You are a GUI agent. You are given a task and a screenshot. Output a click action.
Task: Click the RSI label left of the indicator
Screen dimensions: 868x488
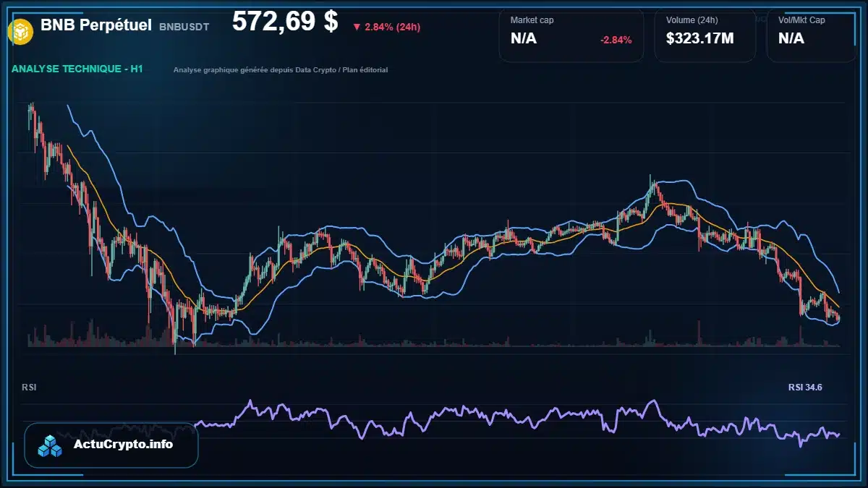pos(30,388)
